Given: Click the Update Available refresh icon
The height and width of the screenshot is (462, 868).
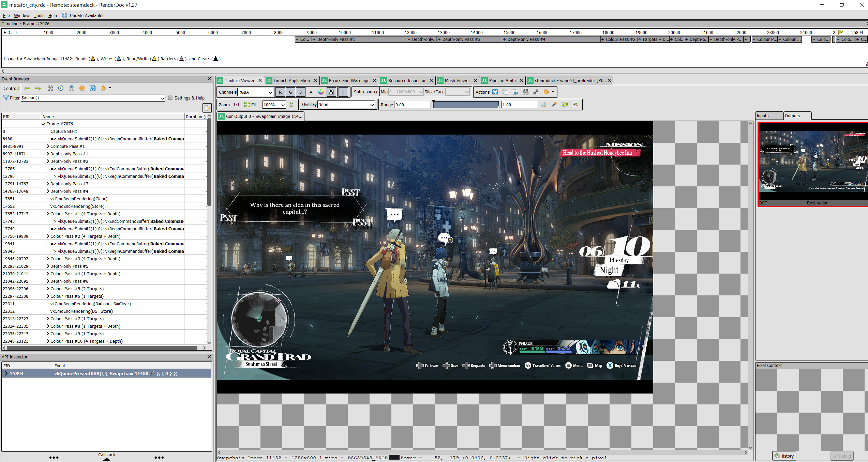Looking at the screenshot, I should (x=64, y=15).
